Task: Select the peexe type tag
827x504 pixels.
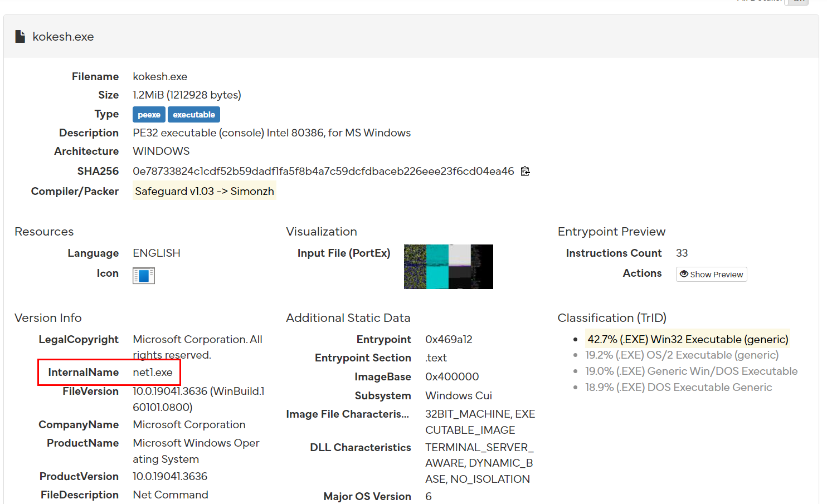Action: click(149, 115)
